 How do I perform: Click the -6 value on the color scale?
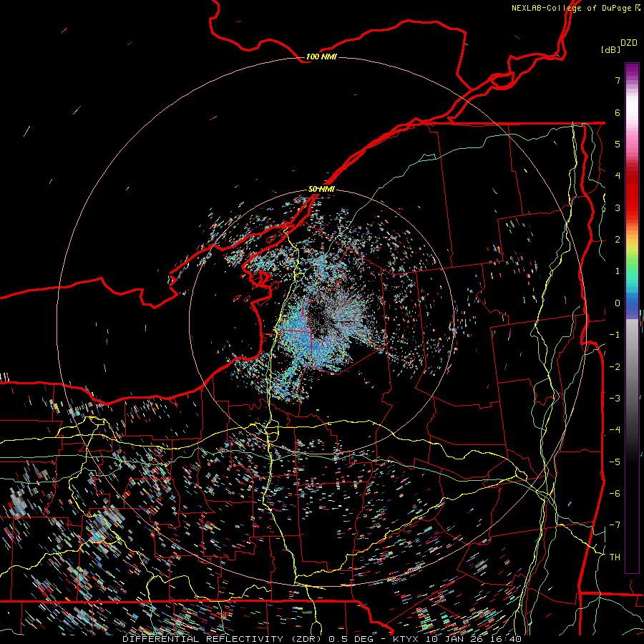615,493
